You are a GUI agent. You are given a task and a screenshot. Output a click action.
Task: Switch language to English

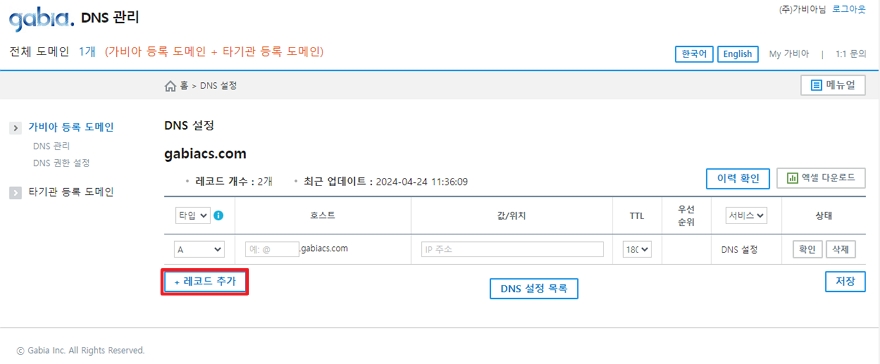(x=737, y=54)
